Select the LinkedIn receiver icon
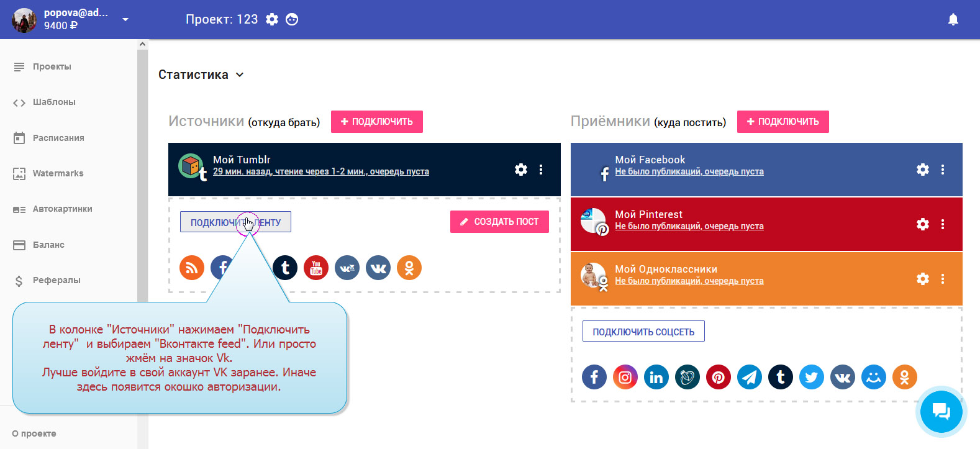 tap(656, 377)
